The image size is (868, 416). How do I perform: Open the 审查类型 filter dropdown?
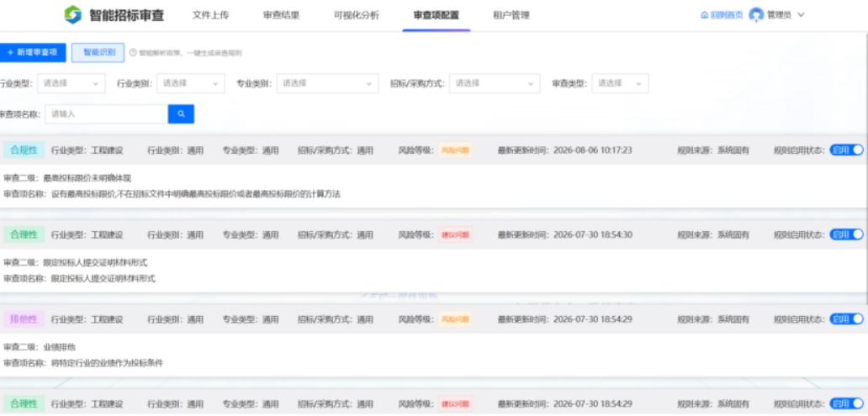click(620, 83)
